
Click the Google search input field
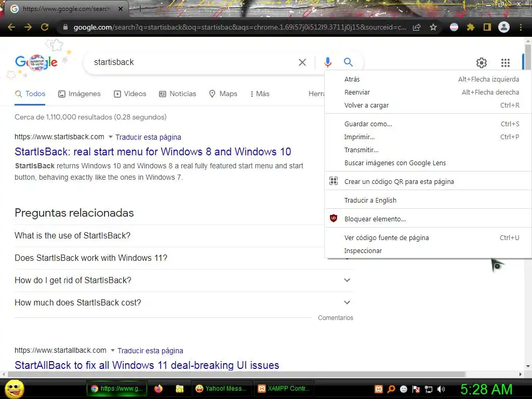(x=192, y=62)
